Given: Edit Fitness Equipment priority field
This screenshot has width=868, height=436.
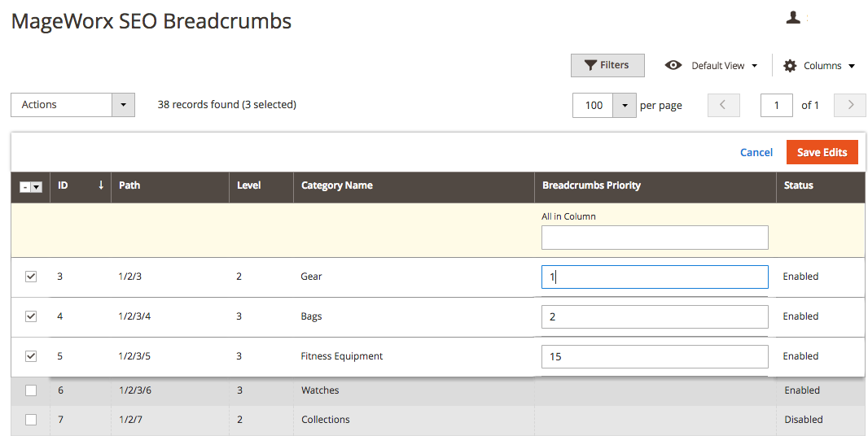Looking at the screenshot, I should pos(655,356).
